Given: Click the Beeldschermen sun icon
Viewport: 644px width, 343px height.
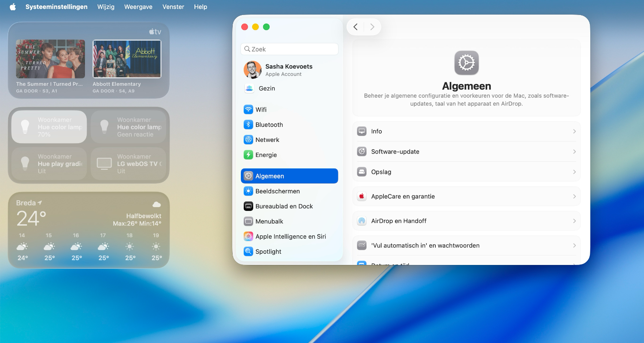Looking at the screenshot, I should click(x=248, y=191).
